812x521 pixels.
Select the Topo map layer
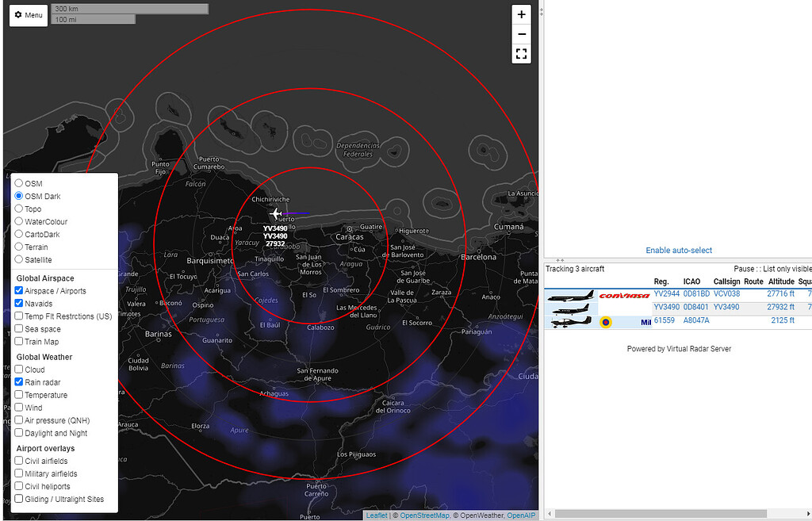click(19, 209)
